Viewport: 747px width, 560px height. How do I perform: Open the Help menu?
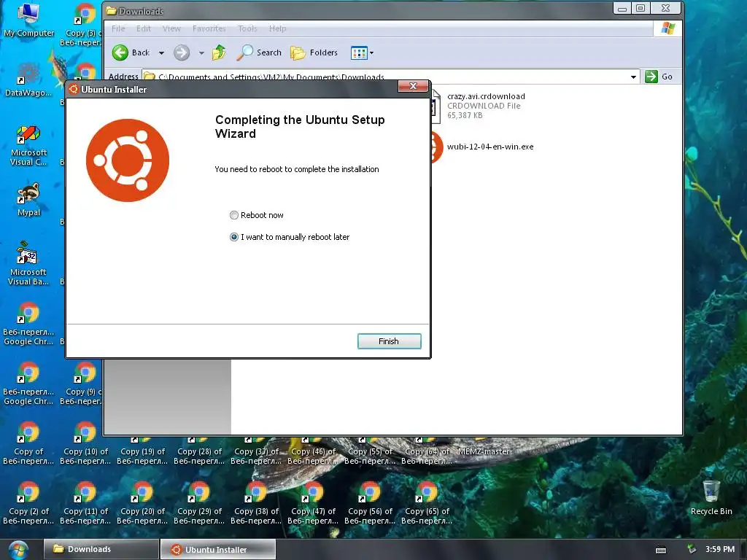278,28
